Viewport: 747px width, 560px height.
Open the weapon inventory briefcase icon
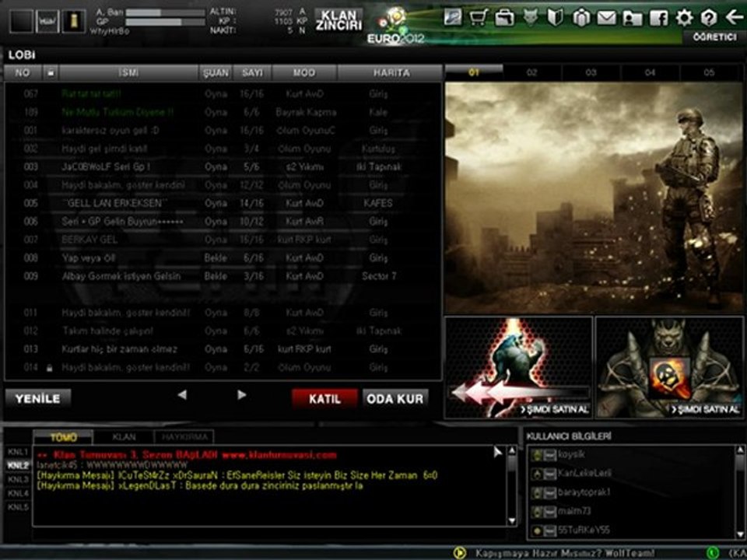click(x=504, y=18)
